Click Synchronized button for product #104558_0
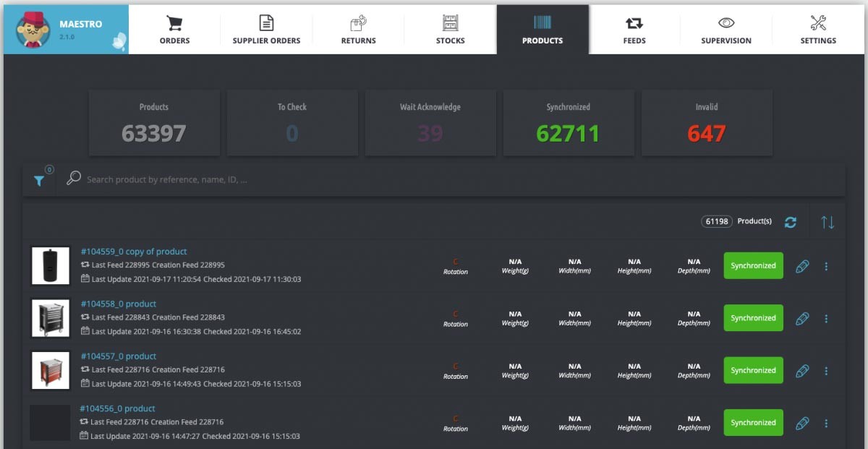 (x=753, y=318)
